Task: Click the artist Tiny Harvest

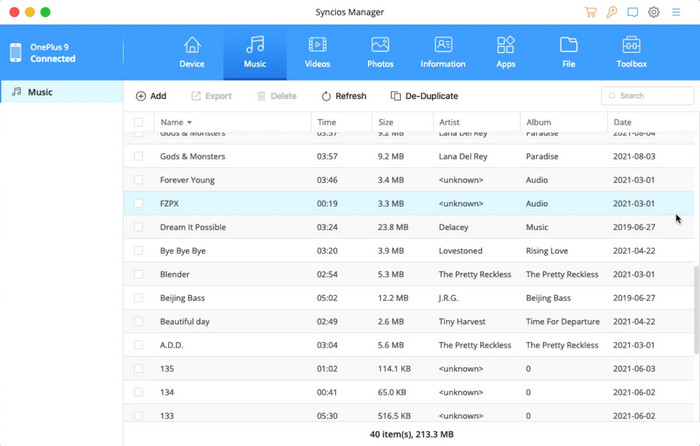Action: click(462, 321)
